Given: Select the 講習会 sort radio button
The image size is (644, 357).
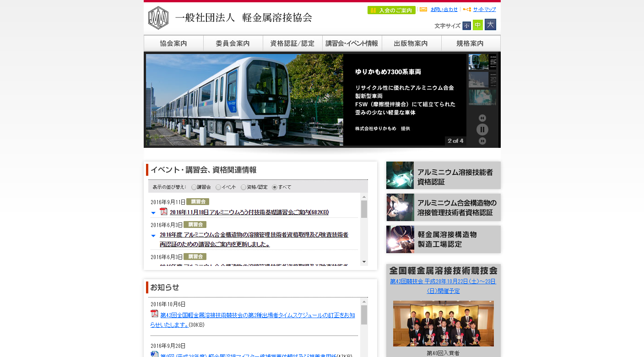Looking at the screenshot, I should [194, 187].
